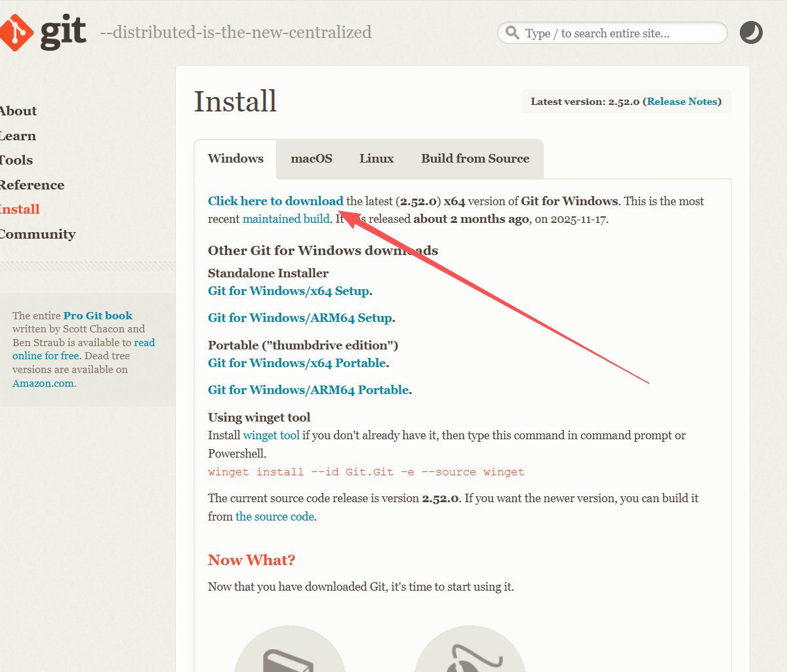This screenshot has height=672, width=787.
Task: Click the 'Now What?' heading
Action: click(x=252, y=560)
